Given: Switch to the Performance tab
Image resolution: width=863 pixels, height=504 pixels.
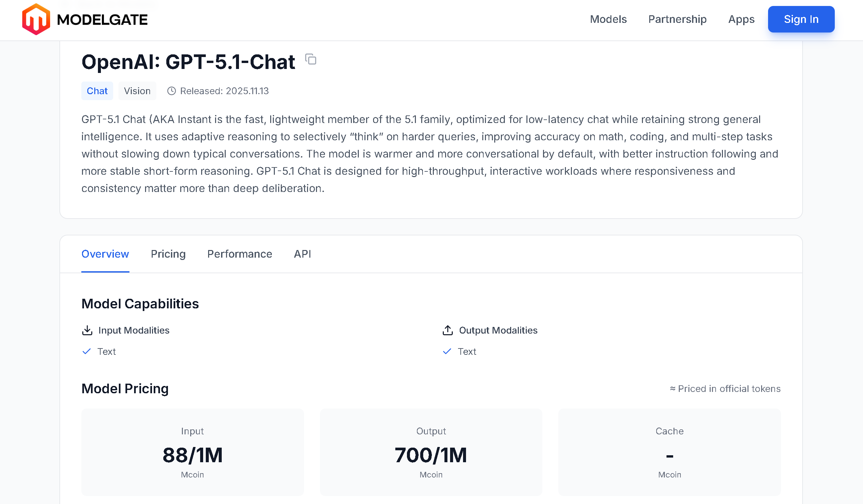Looking at the screenshot, I should (x=240, y=254).
